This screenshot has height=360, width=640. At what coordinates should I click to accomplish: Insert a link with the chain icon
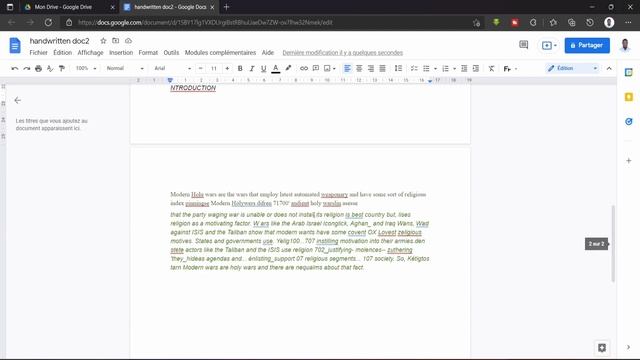[x=304, y=69]
